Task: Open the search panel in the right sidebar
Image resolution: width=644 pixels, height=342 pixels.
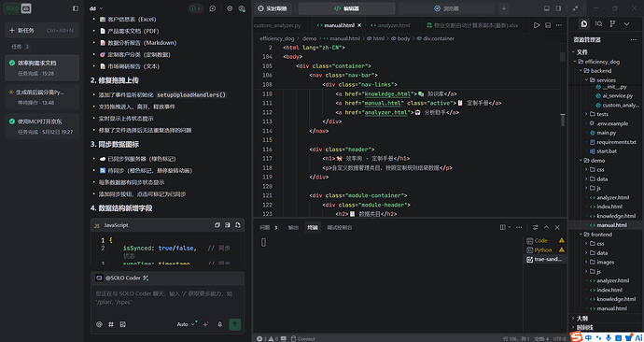Action: pos(598,24)
